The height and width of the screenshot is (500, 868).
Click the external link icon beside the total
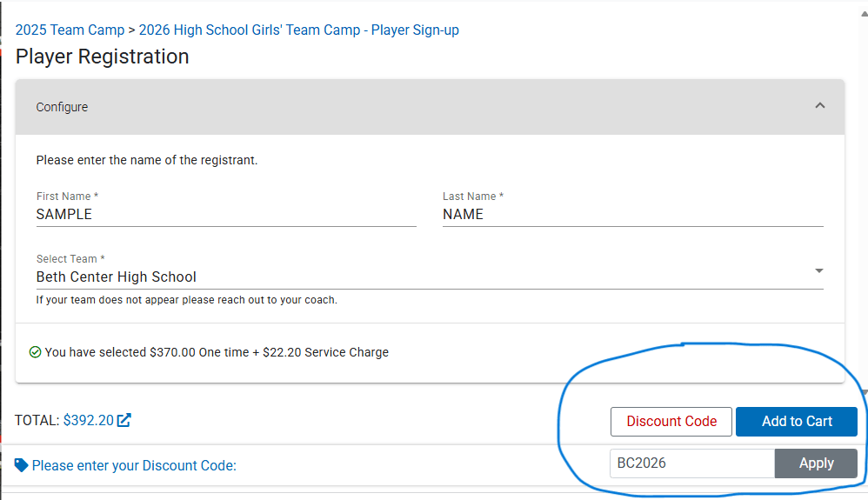coord(124,421)
